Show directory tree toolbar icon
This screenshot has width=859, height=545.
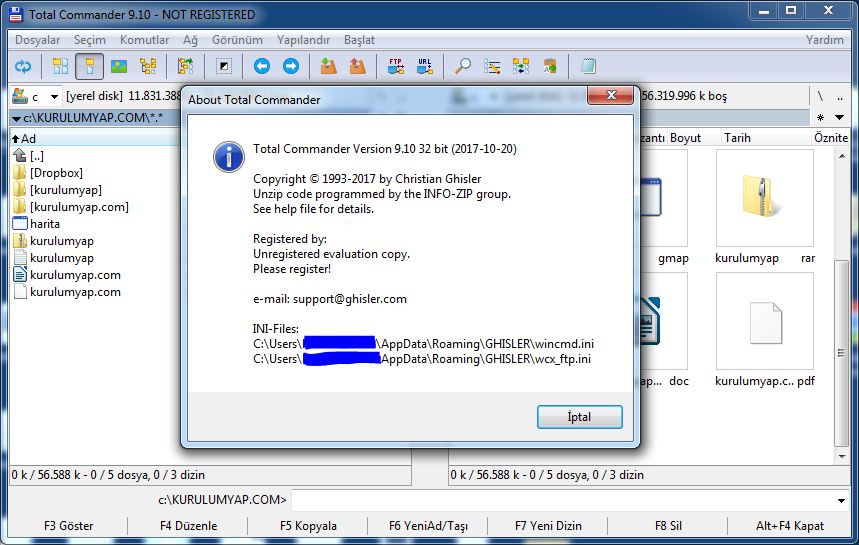coord(148,67)
